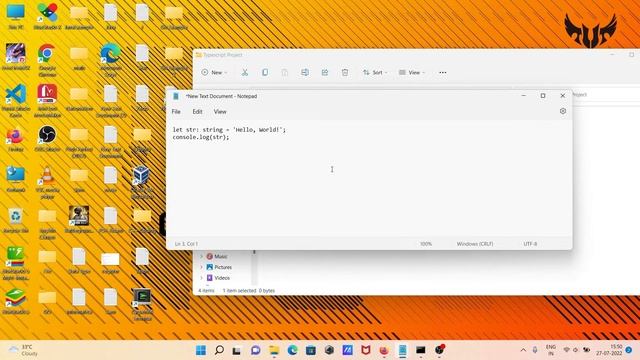Select Pictures in the Explorer navigation pane
640x360 pixels.
pyautogui.click(x=219, y=267)
